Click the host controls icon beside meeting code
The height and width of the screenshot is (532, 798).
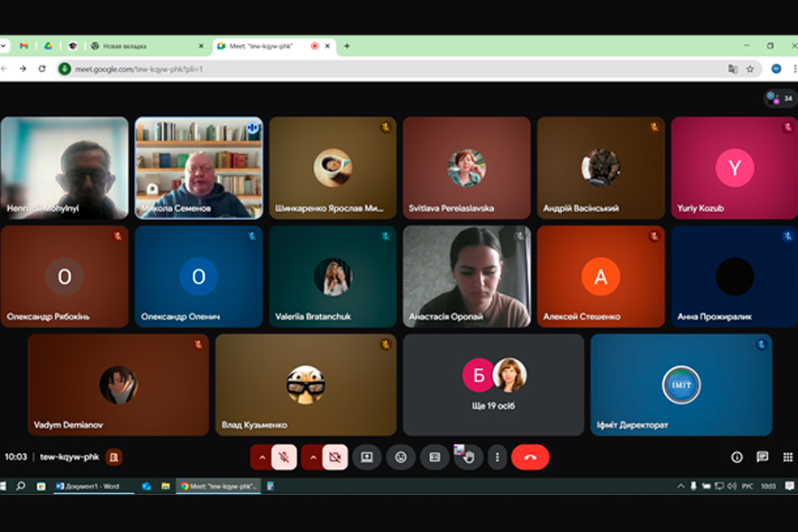tap(114, 458)
